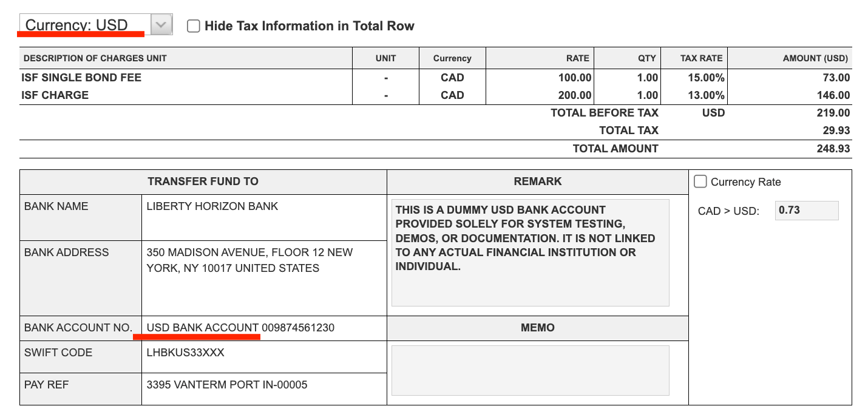Select the ISF SINGLE BOND FEE row
Image resolution: width=868 pixels, height=420 pixels.
[x=81, y=78]
